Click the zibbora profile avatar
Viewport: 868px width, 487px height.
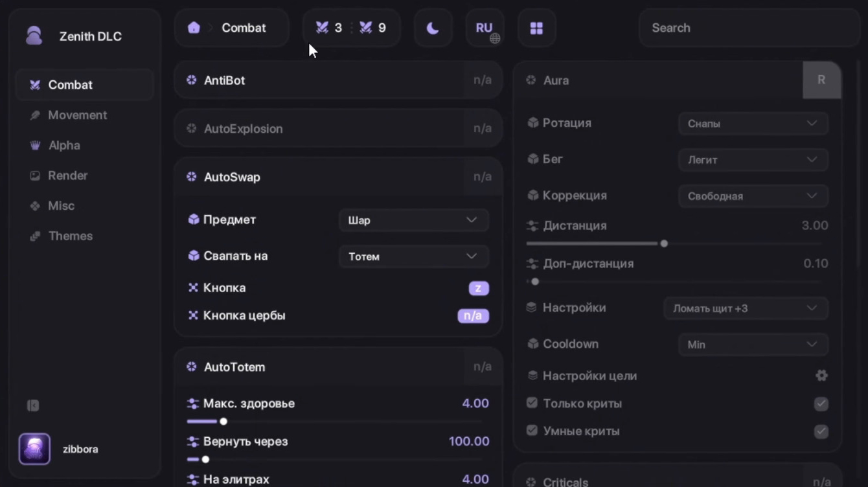[x=35, y=449]
